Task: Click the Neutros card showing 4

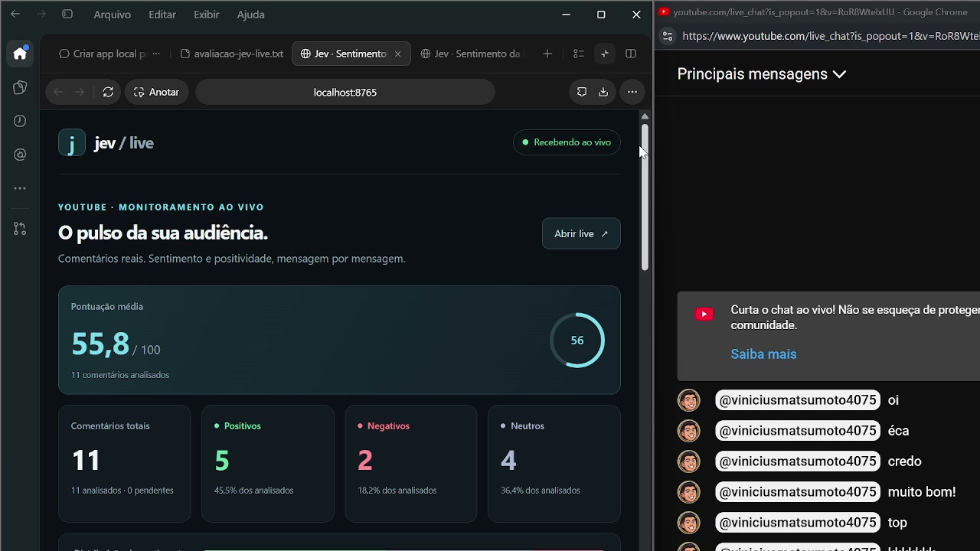Action: (x=554, y=464)
